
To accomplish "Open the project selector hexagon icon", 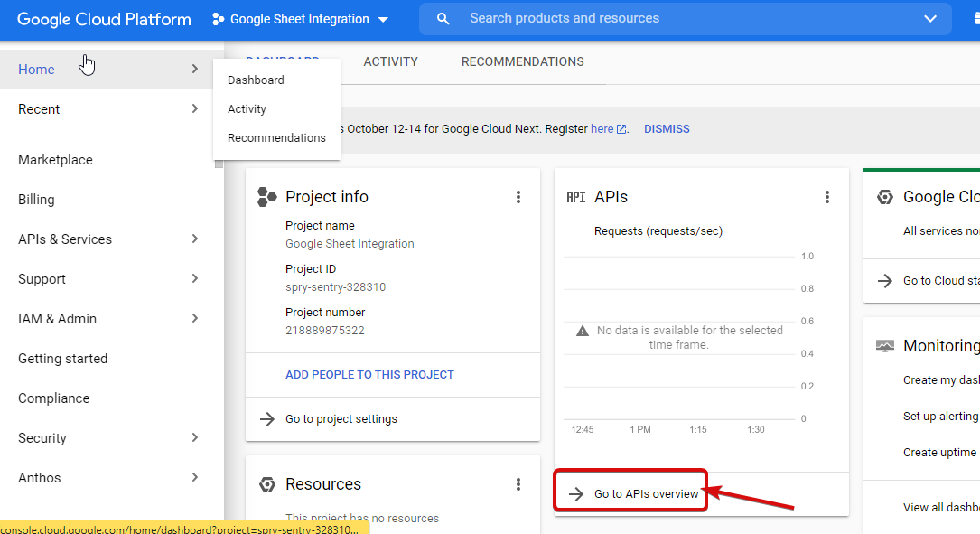I will tap(218, 19).
